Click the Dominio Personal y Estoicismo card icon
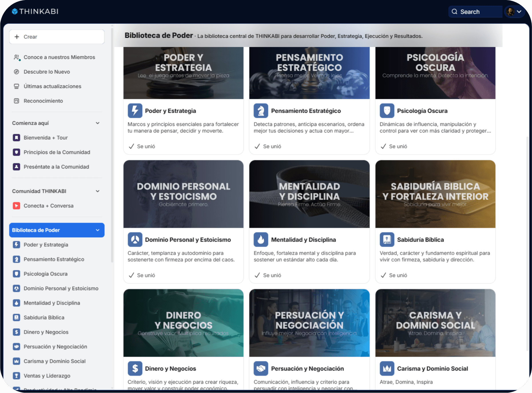The height and width of the screenshot is (393, 532). coord(135,240)
